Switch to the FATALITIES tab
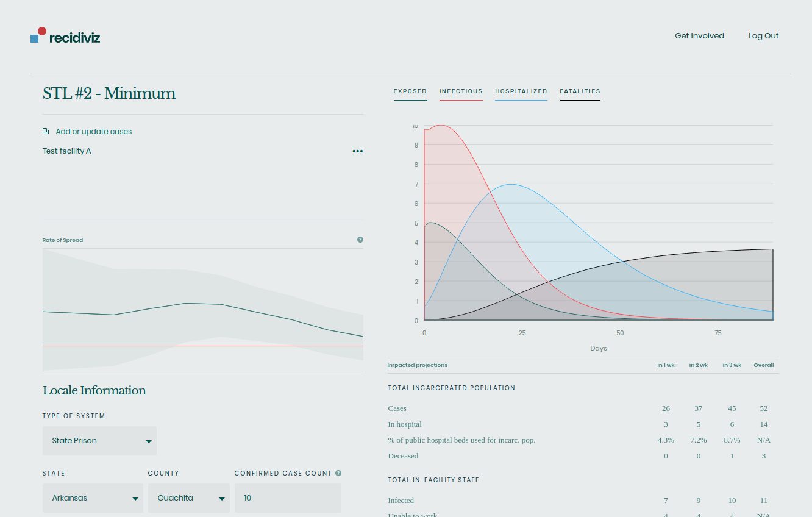 pos(579,91)
